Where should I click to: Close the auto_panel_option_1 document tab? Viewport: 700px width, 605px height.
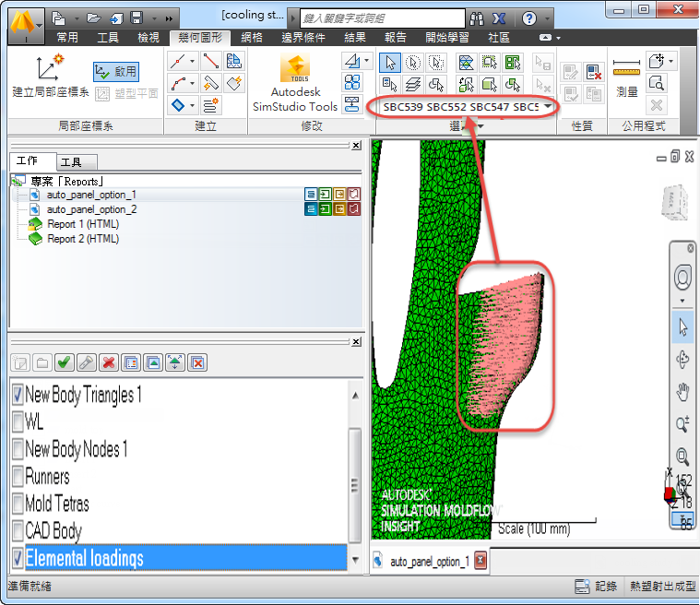click(481, 560)
